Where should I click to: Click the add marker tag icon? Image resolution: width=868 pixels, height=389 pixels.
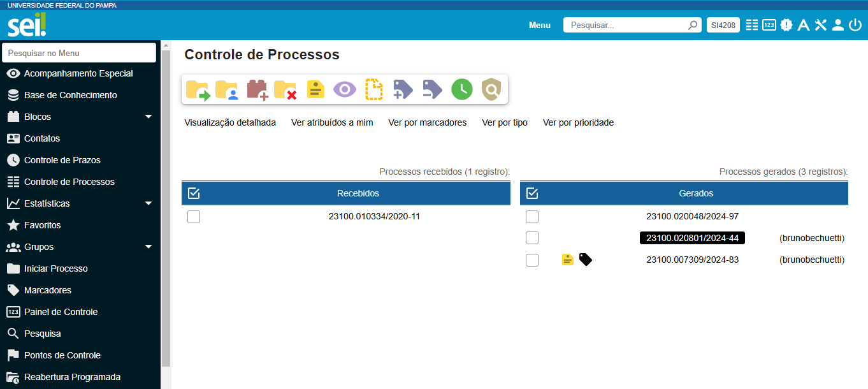coord(403,89)
